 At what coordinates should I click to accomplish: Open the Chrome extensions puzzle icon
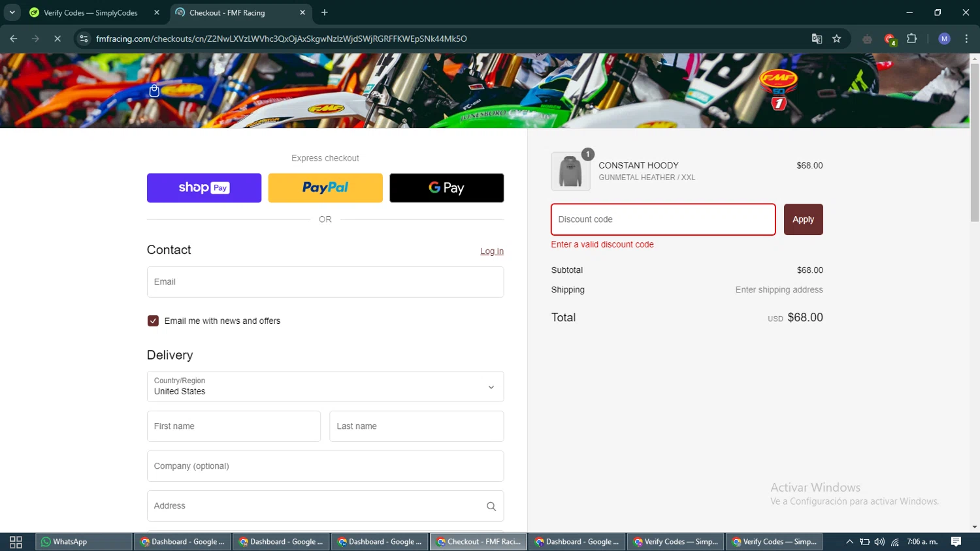click(912, 39)
